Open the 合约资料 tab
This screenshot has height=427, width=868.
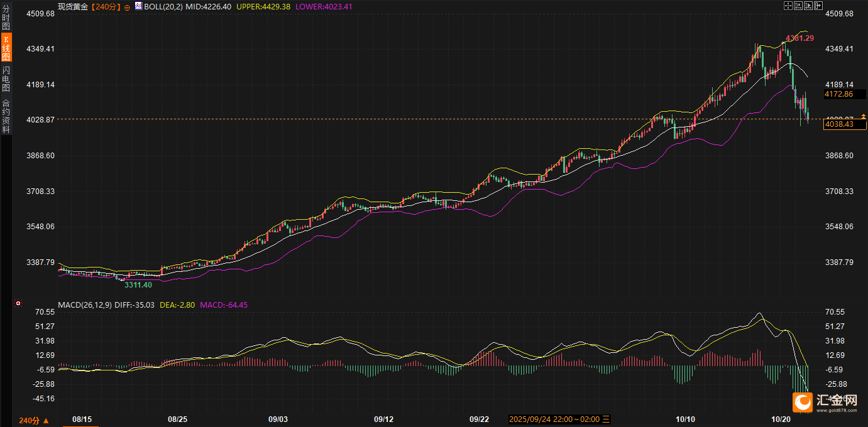[x=6, y=116]
